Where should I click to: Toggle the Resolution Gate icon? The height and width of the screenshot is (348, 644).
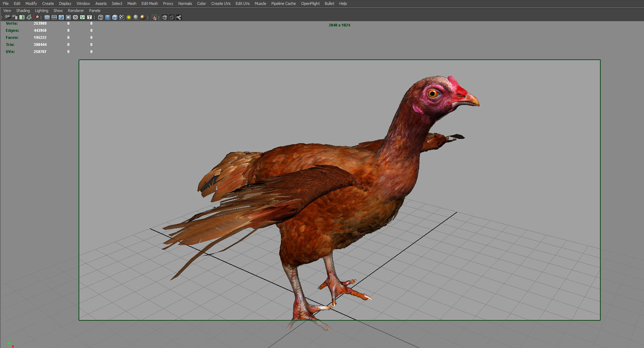(61, 17)
